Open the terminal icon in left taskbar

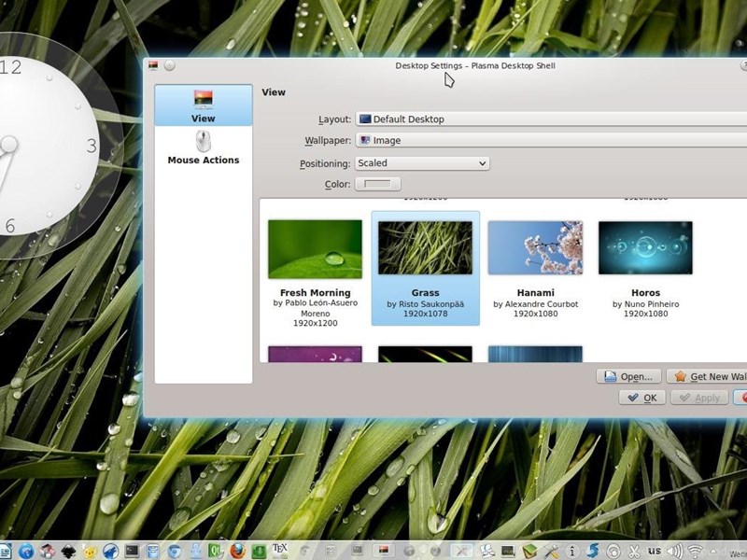[132, 551]
